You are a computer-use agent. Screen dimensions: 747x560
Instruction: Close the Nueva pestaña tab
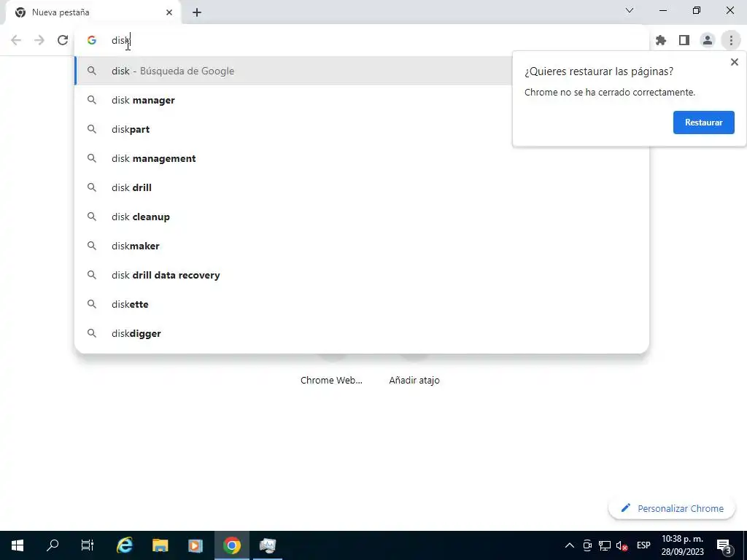click(x=169, y=12)
